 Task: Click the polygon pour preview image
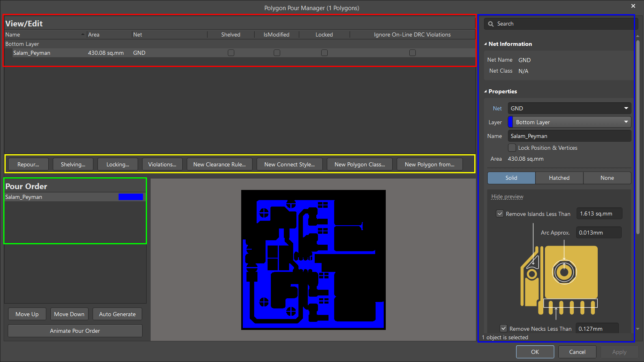tap(313, 260)
